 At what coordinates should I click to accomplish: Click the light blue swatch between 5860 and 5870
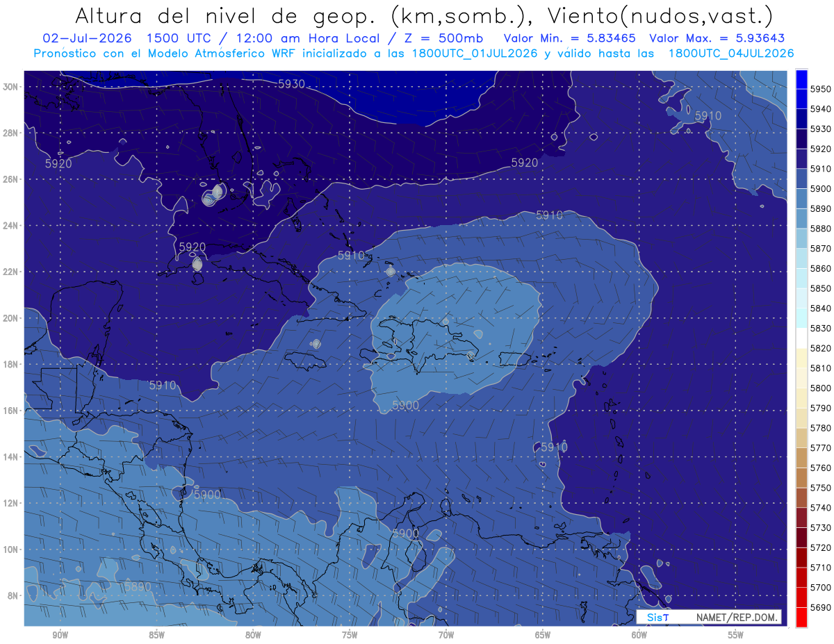(x=801, y=258)
